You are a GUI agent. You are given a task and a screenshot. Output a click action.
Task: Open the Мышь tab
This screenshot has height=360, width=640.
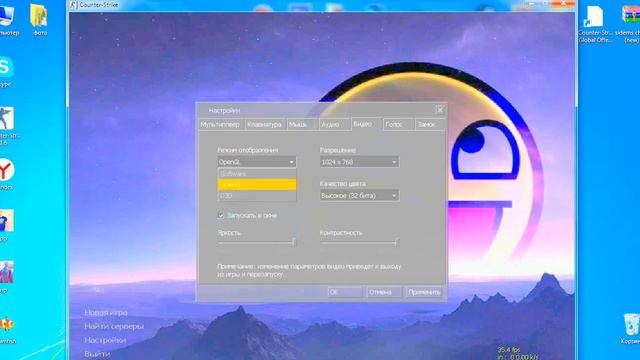point(302,124)
